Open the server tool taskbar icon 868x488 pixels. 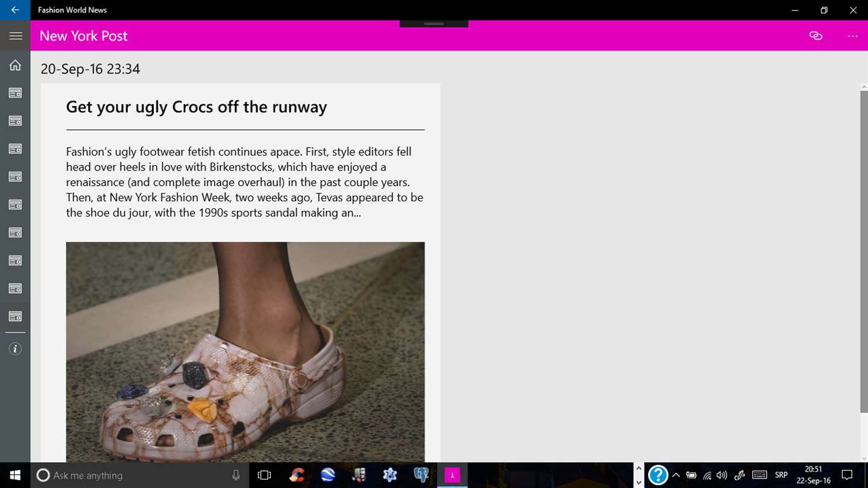(359, 475)
